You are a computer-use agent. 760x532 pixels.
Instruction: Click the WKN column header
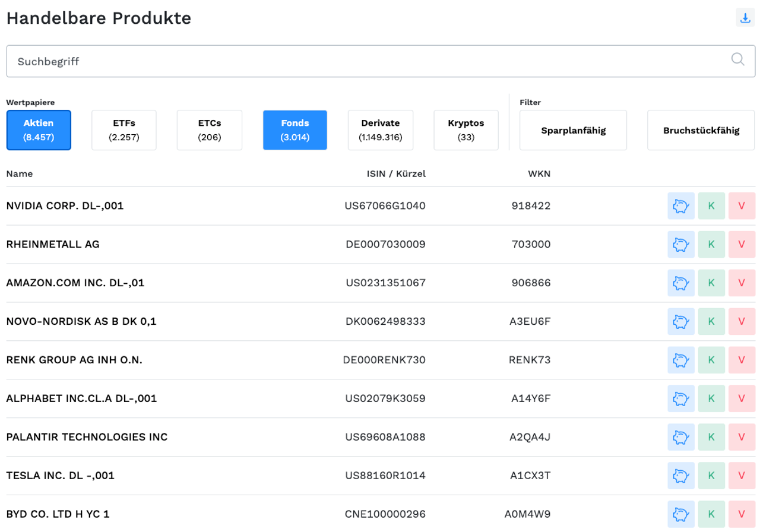[x=539, y=174]
